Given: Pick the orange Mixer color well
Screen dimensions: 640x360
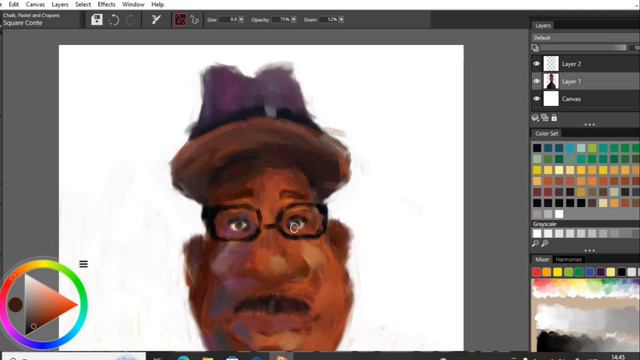Looking at the screenshot, I should click(547, 272).
